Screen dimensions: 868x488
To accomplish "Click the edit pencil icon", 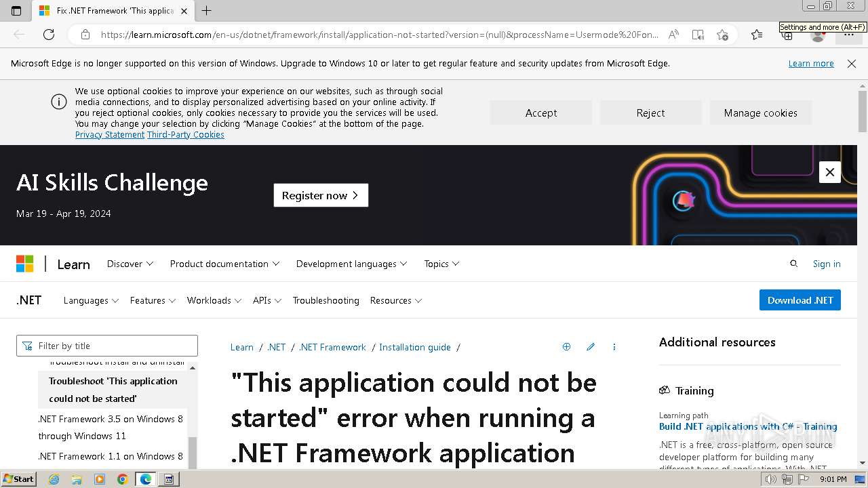I will (591, 346).
